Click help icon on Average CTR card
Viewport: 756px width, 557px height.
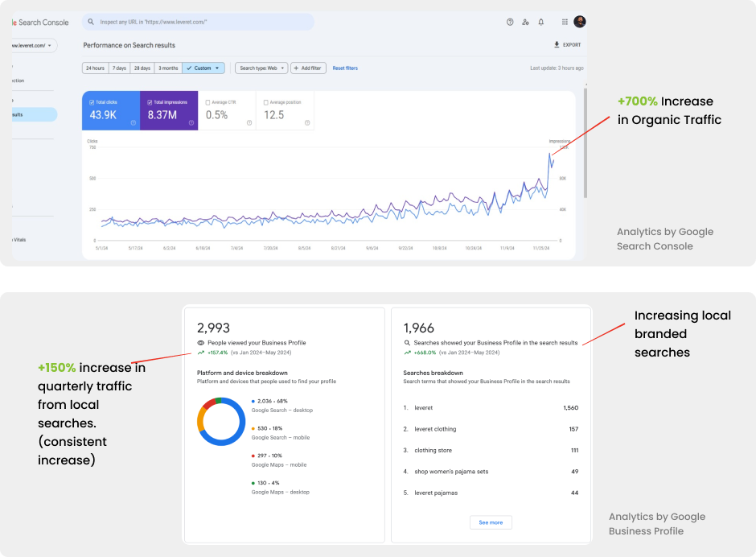click(249, 123)
